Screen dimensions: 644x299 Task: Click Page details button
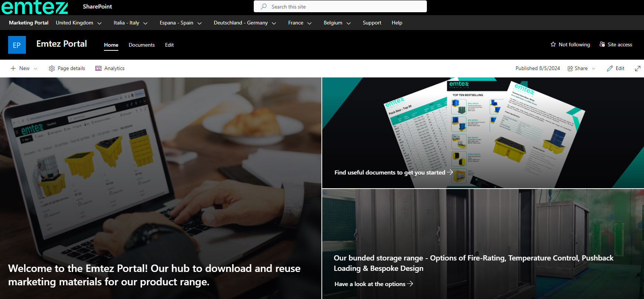67,69
